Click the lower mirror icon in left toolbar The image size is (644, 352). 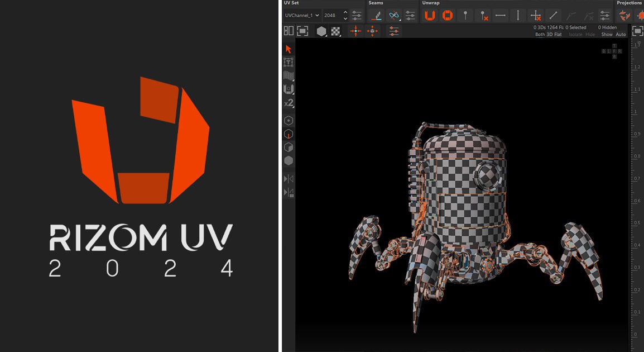289,192
